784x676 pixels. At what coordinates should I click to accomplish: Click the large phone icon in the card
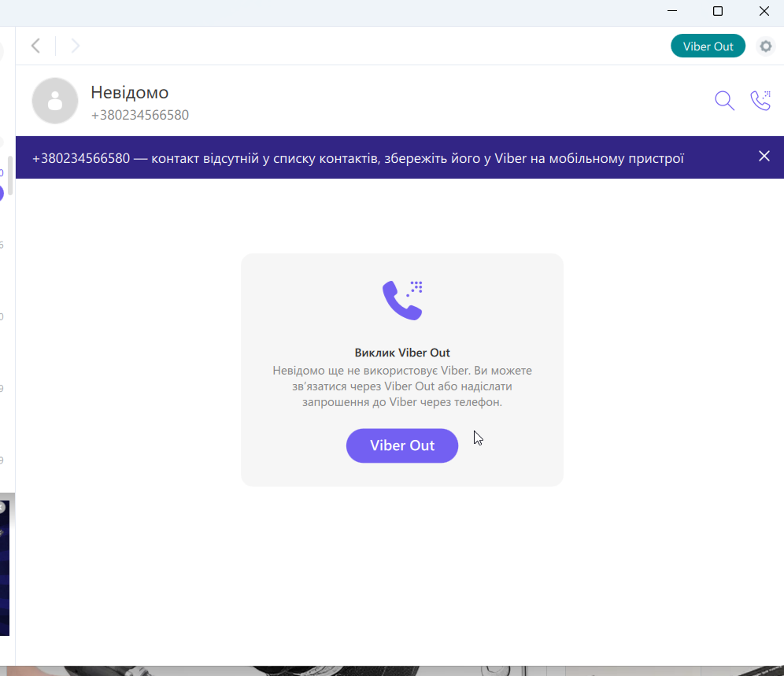402,300
